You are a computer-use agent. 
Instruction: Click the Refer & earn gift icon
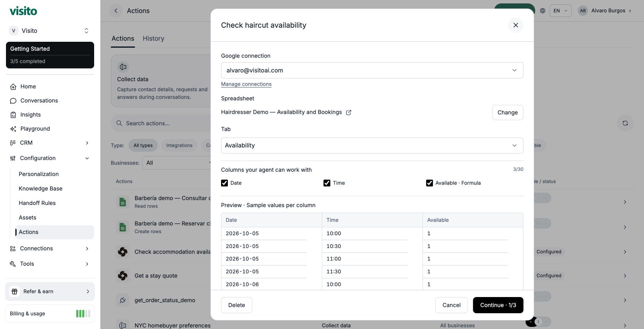click(14, 291)
